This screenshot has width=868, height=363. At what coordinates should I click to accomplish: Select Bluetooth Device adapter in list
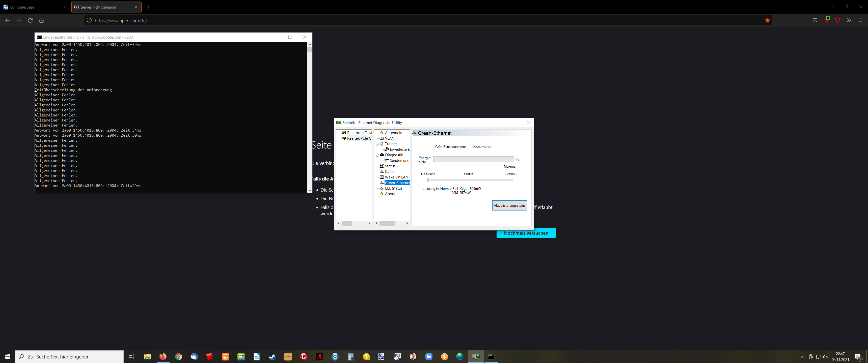[359, 133]
